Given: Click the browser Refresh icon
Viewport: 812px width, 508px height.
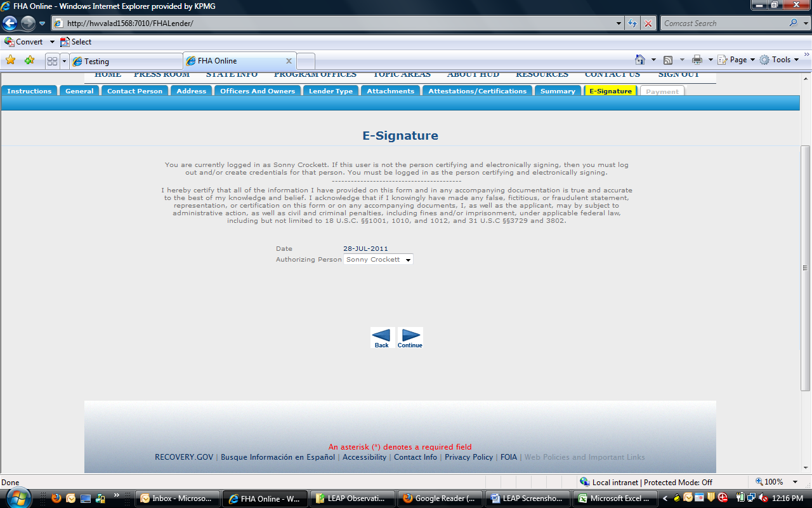Looking at the screenshot, I should [632, 23].
